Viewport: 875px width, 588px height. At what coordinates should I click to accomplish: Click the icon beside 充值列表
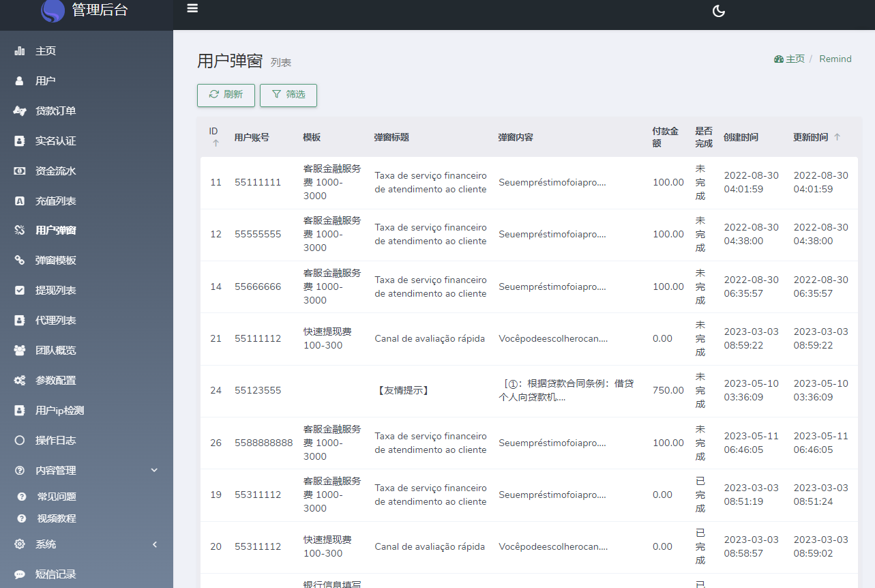point(20,201)
